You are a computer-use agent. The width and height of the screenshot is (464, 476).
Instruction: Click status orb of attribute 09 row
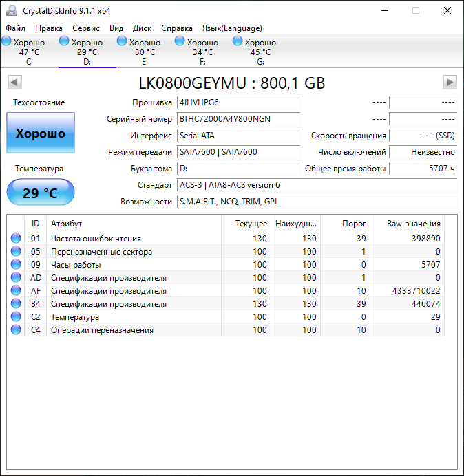(x=16, y=264)
